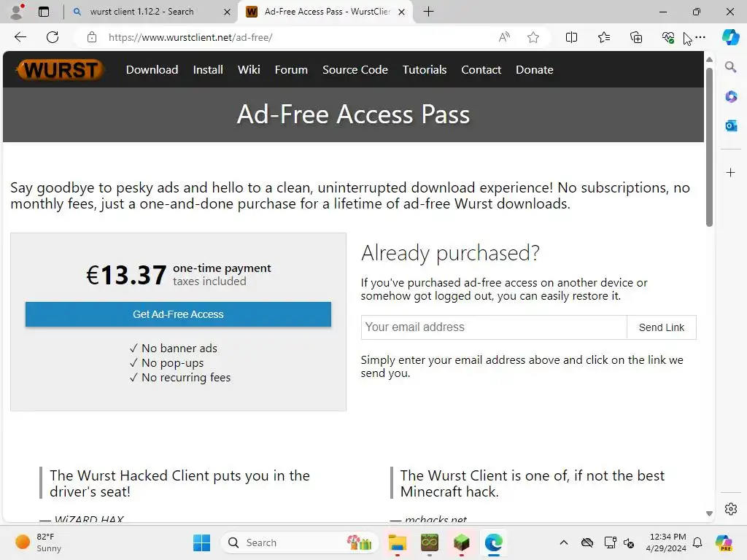Open the Install page

point(208,69)
